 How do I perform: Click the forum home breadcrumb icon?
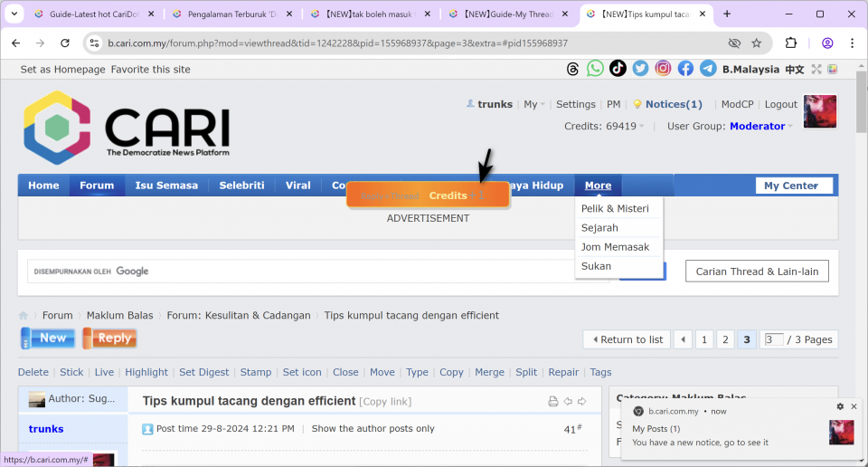pyautogui.click(x=24, y=315)
